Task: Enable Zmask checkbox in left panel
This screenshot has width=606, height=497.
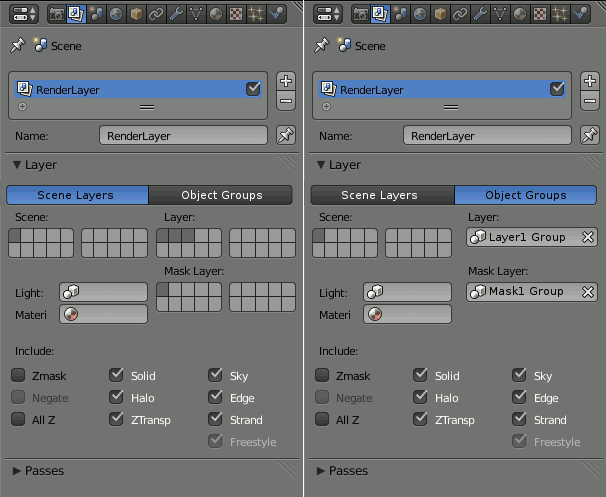Action: click(x=18, y=375)
